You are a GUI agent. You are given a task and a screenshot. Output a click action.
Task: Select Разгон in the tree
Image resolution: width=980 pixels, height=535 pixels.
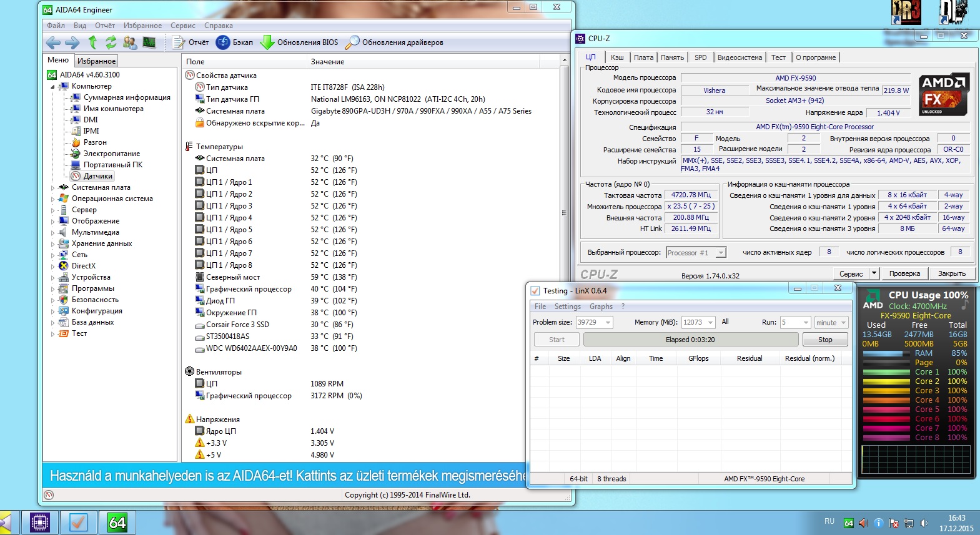tap(95, 142)
